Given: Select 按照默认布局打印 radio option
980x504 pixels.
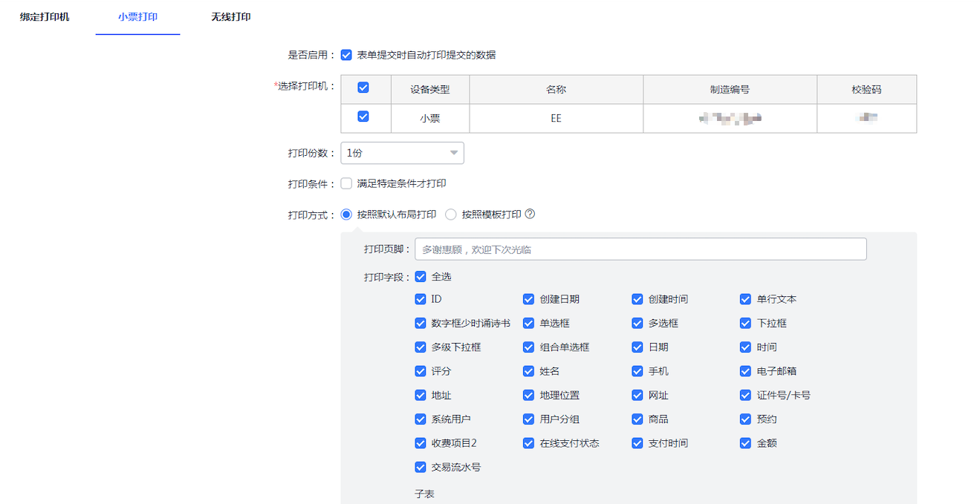Looking at the screenshot, I should click(346, 215).
